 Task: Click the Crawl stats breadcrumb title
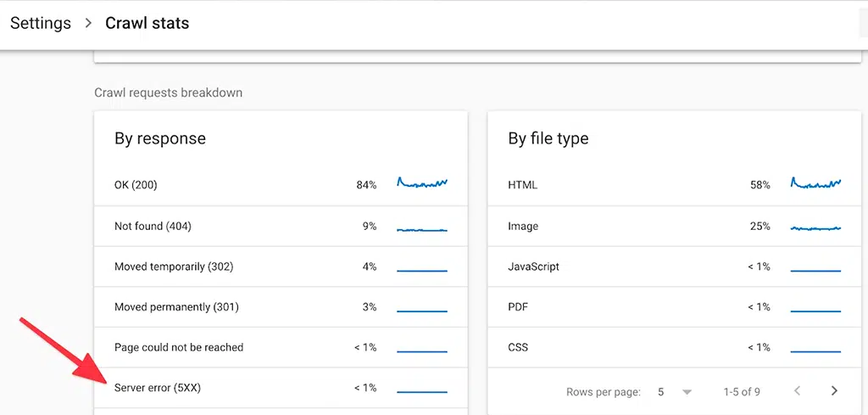coord(147,23)
